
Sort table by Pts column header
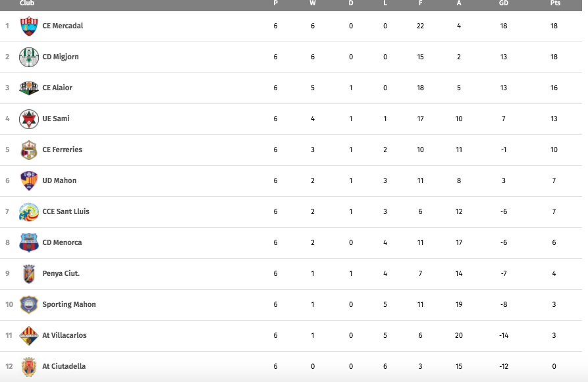click(555, 3)
